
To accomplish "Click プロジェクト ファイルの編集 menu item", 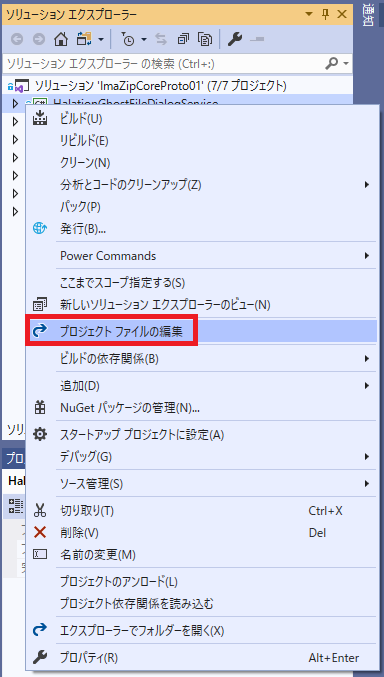I will [x=201, y=331].
